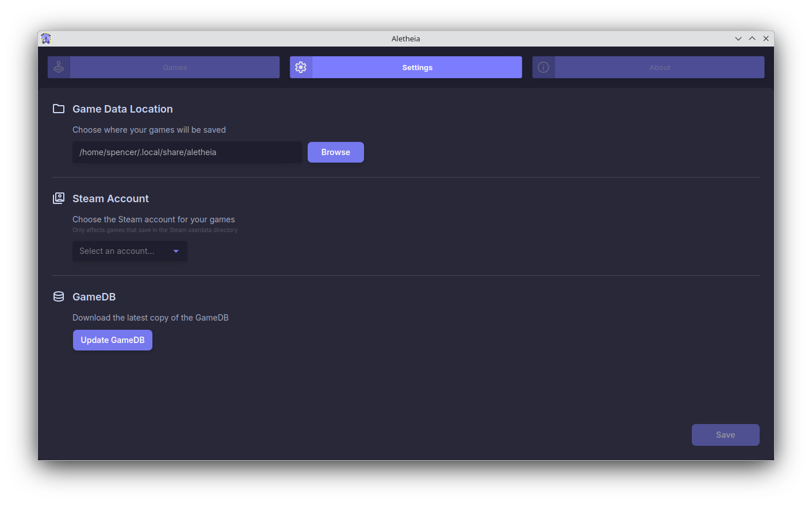Viewport: 812px width, 505px height.
Task: Click the info icon on About tab
Action: coord(543,67)
